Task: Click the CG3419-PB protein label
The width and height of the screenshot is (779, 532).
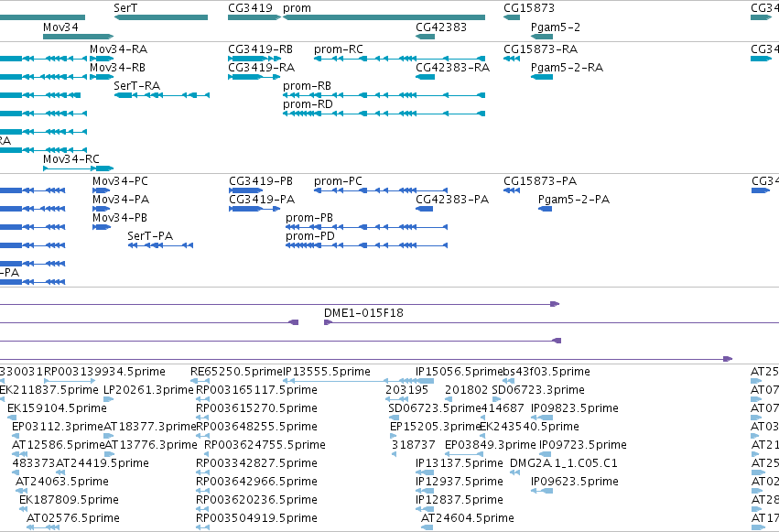Action: pyautogui.click(x=261, y=181)
